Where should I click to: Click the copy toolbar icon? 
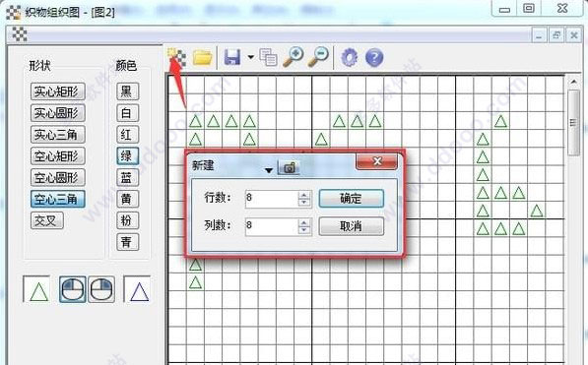pos(269,58)
